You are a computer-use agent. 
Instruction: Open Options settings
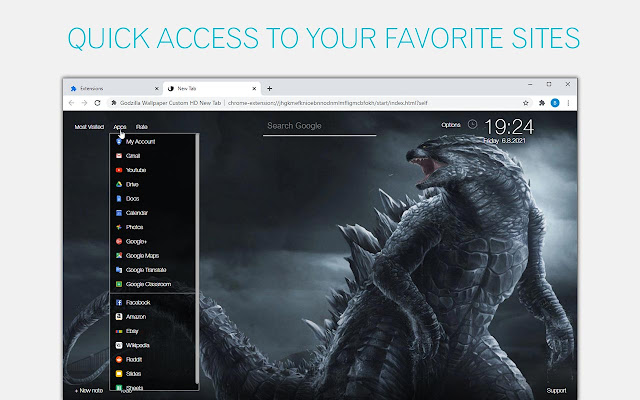click(451, 125)
